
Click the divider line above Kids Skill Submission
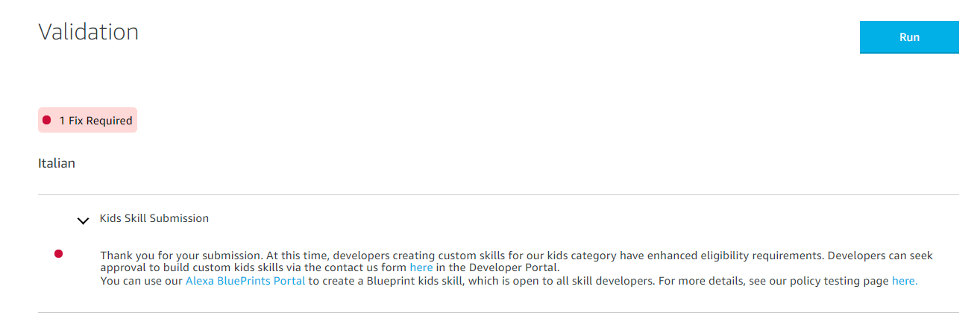pos(498,195)
